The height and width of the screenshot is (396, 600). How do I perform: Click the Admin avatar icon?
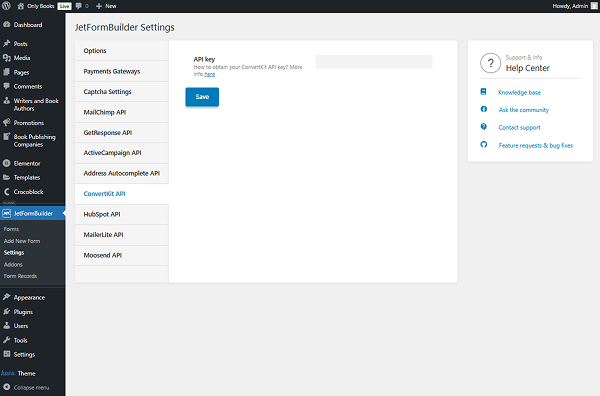(x=594, y=6)
